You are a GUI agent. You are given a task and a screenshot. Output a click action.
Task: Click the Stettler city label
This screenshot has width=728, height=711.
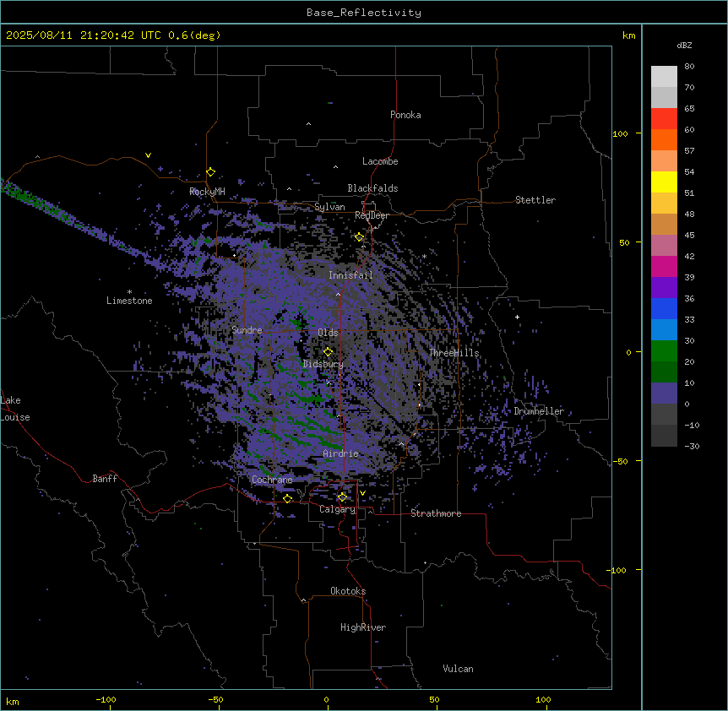tap(535, 200)
